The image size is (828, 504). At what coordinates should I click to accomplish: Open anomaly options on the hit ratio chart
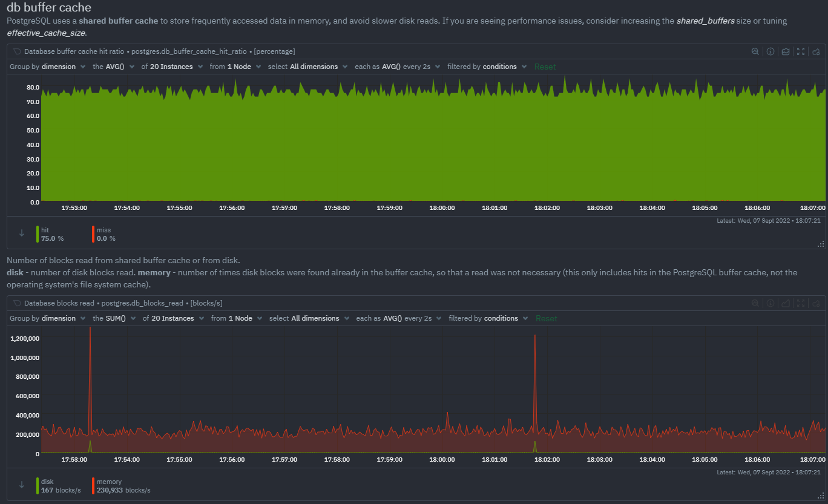(x=815, y=51)
